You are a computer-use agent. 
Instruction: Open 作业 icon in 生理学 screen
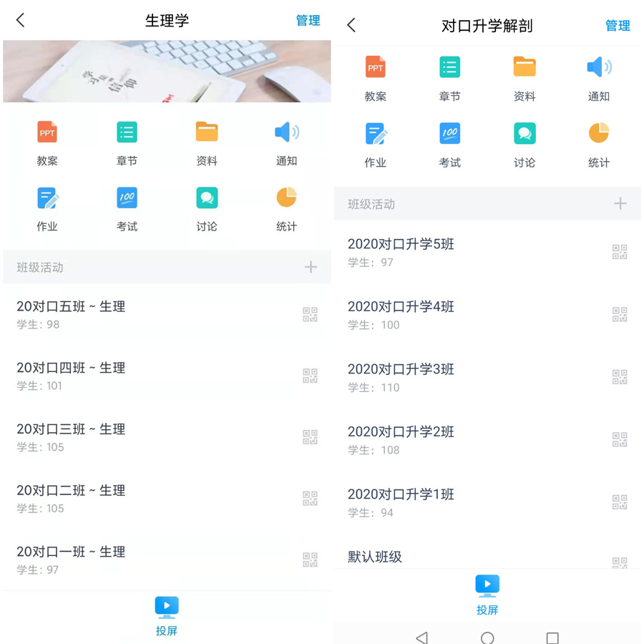click(x=47, y=198)
